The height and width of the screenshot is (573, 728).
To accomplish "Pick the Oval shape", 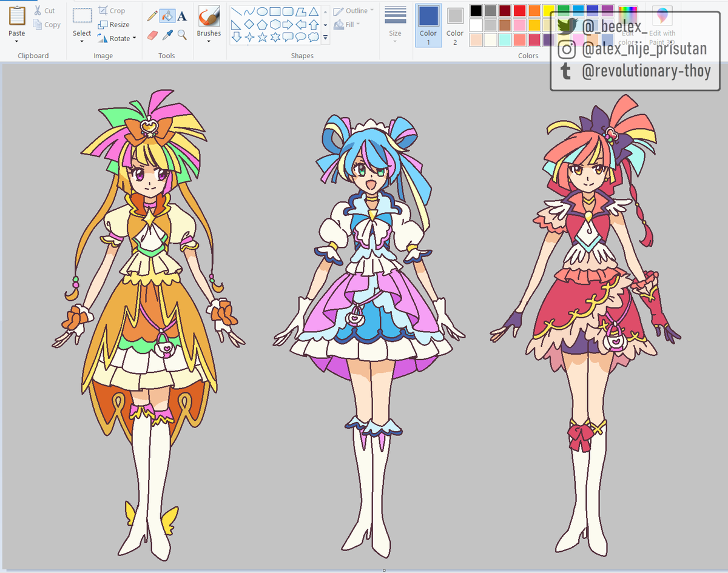I will click(x=262, y=12).
